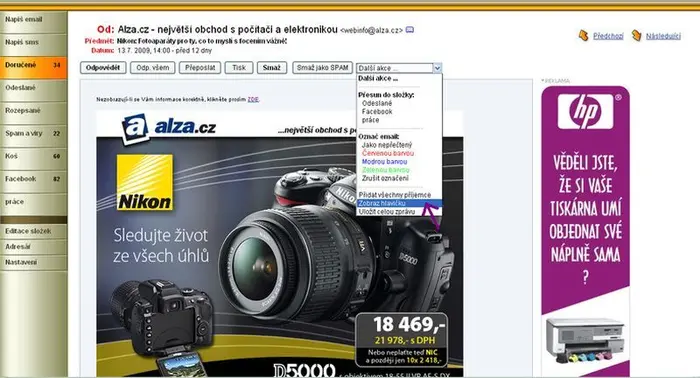Click the Následující arrow icon
Viewport: 700px width, 378px height.
(636, 35)
